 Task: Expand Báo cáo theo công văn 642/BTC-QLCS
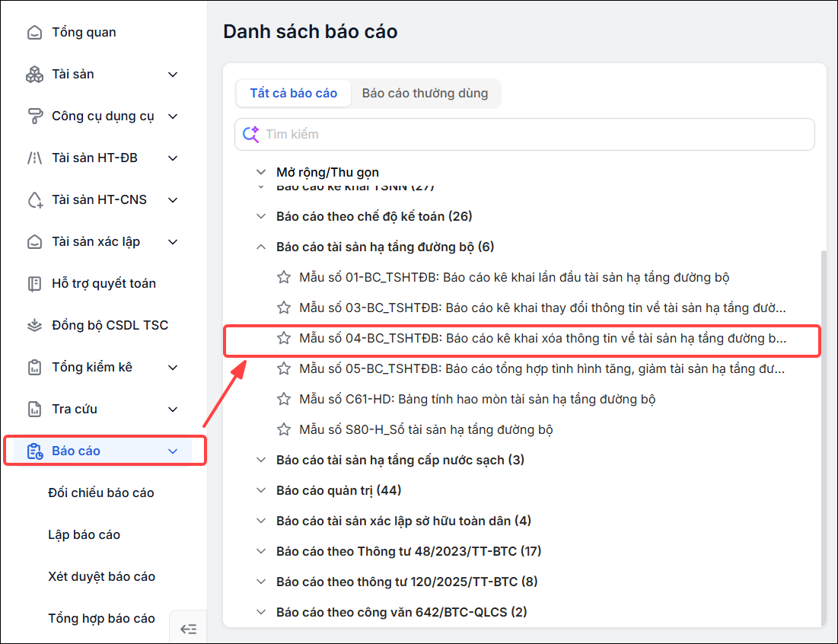click(261, 613)
